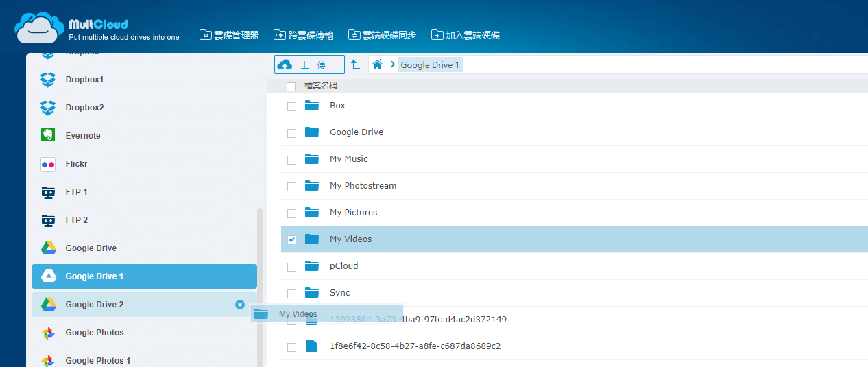Check the Box folder checkbox
The image size is (868, 367).
point(291,106)
